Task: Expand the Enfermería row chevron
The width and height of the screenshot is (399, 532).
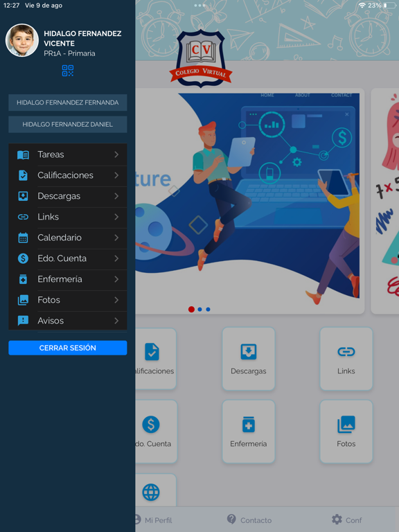Action: click(x=116, y=279)
